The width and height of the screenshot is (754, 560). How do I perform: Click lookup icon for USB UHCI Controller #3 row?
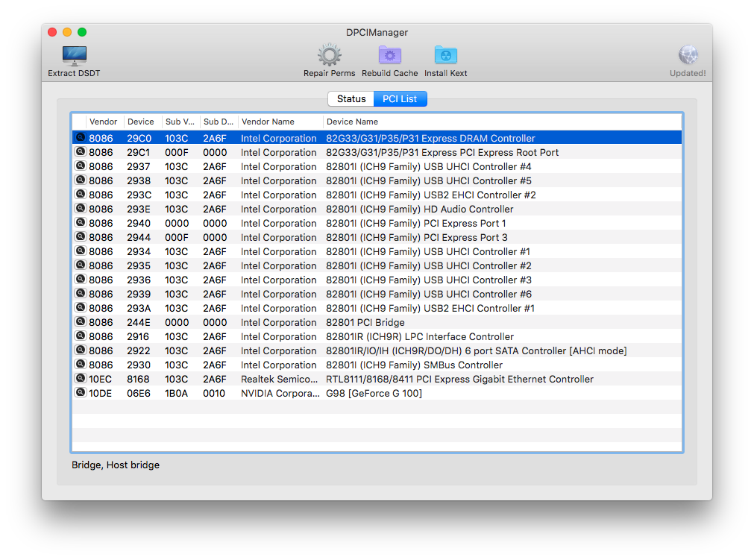coord(81,280)
